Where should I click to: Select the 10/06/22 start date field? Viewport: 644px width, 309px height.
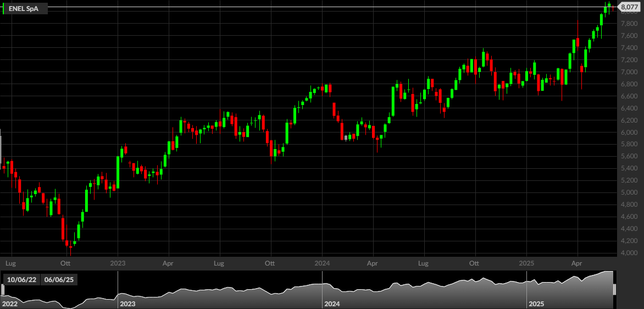click(x=22, y=280)
